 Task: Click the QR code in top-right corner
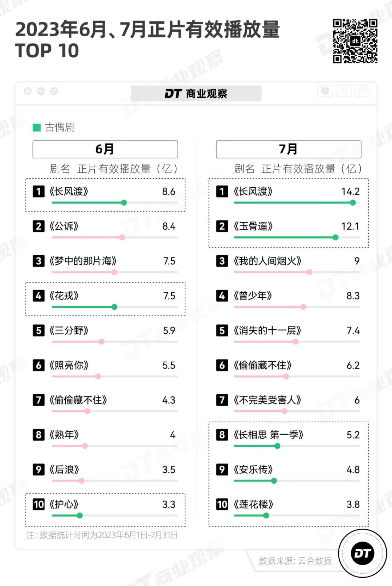(x=355, y=41)
